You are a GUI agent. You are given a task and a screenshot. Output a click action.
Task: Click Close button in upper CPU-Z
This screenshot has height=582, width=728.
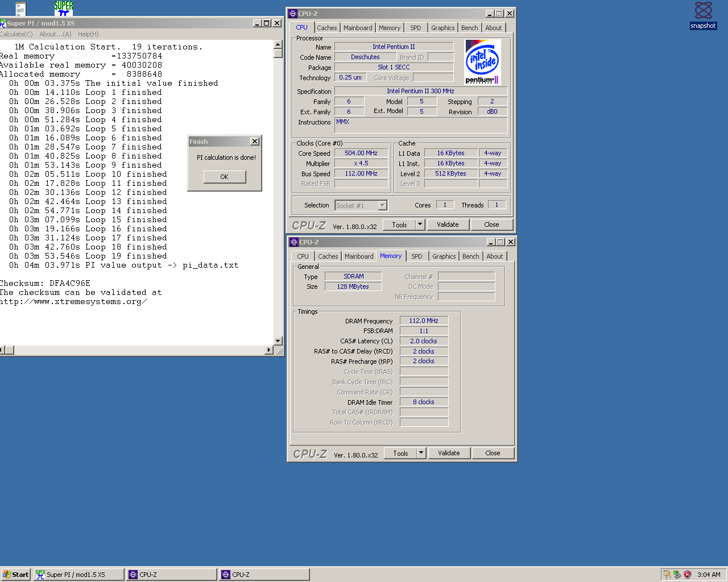click(492, 225)
